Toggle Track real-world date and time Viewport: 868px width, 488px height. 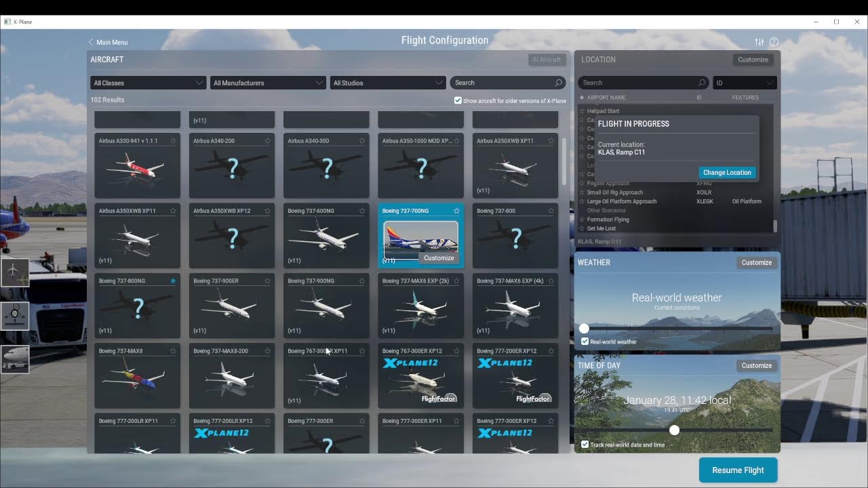click(x=585, y=445)
